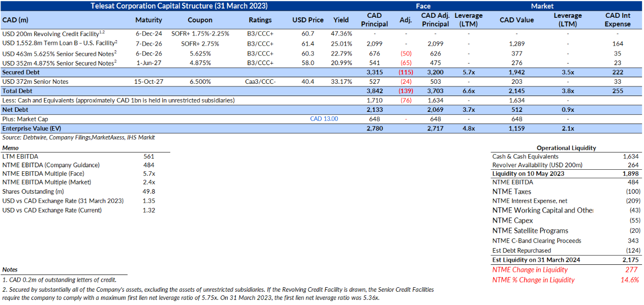Click the "25.01%" yield value
The width and height of the screenshot is (644, 305).
[341, 44]
